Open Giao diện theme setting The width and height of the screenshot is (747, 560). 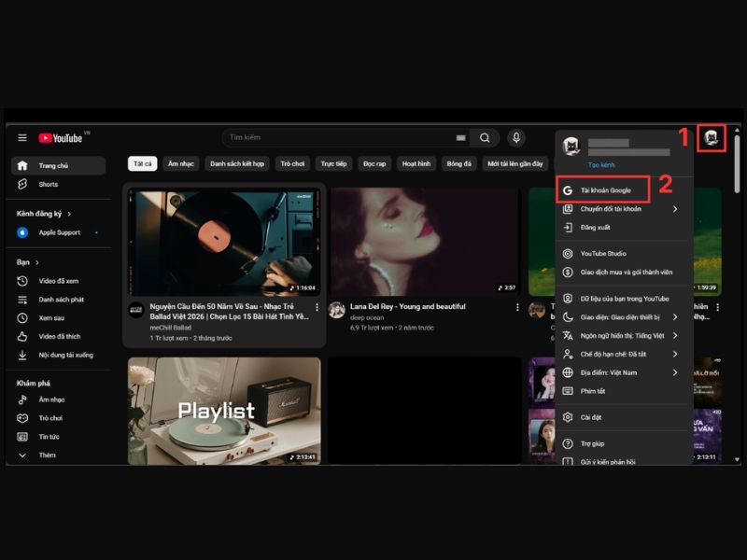click(620, 317)
